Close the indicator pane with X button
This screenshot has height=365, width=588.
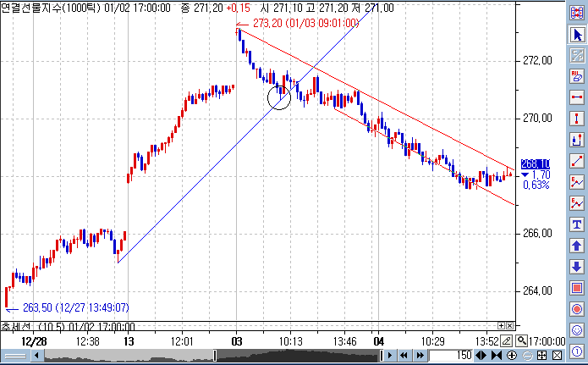point(510,325)
